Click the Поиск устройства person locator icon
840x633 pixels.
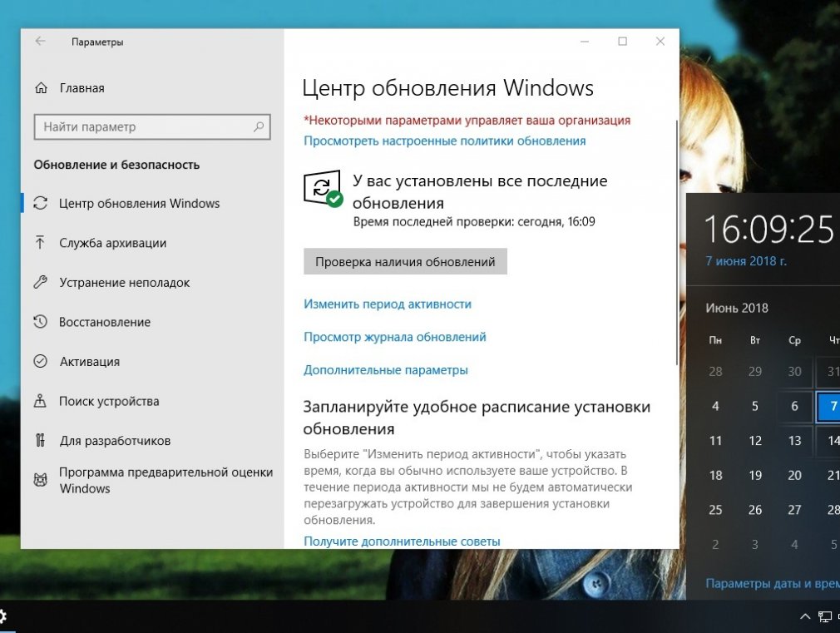[x=40, y=401]
